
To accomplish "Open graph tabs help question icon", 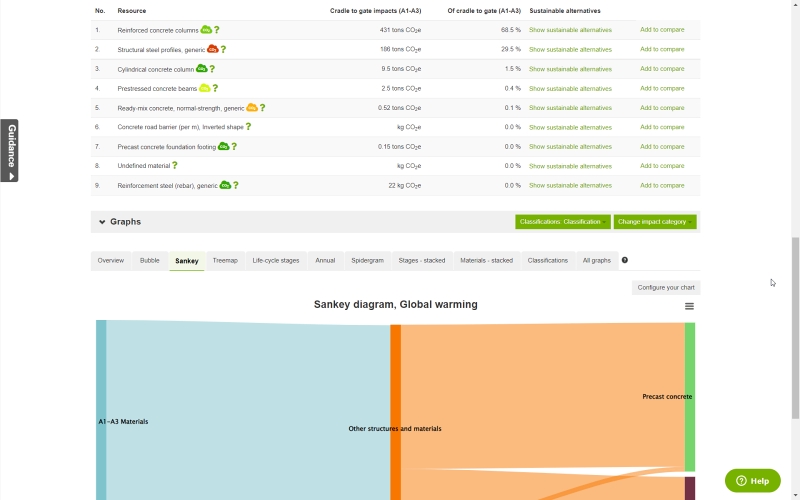I will coord(624,260).
